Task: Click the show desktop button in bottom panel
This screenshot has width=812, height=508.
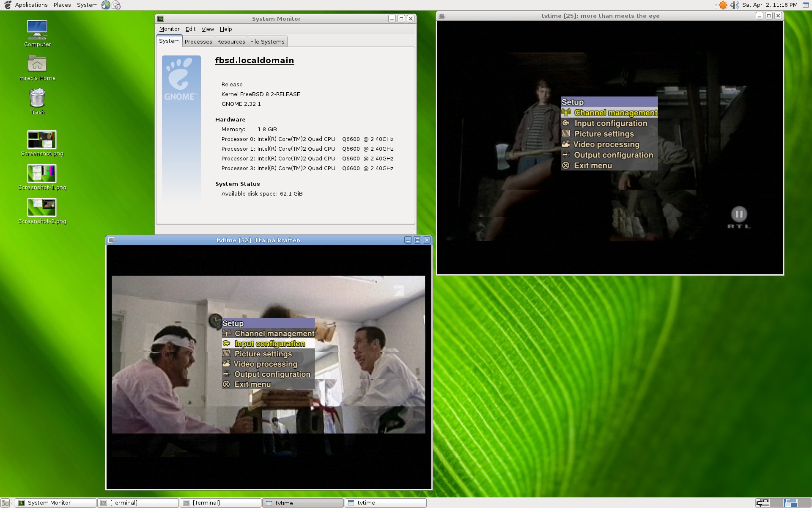Action: [x=5, y=503]
